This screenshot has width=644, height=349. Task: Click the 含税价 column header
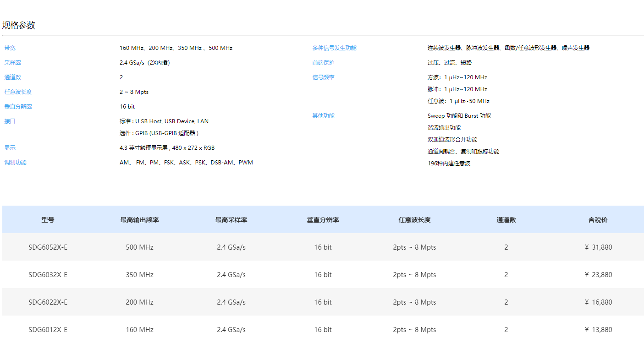click(598, 220)
